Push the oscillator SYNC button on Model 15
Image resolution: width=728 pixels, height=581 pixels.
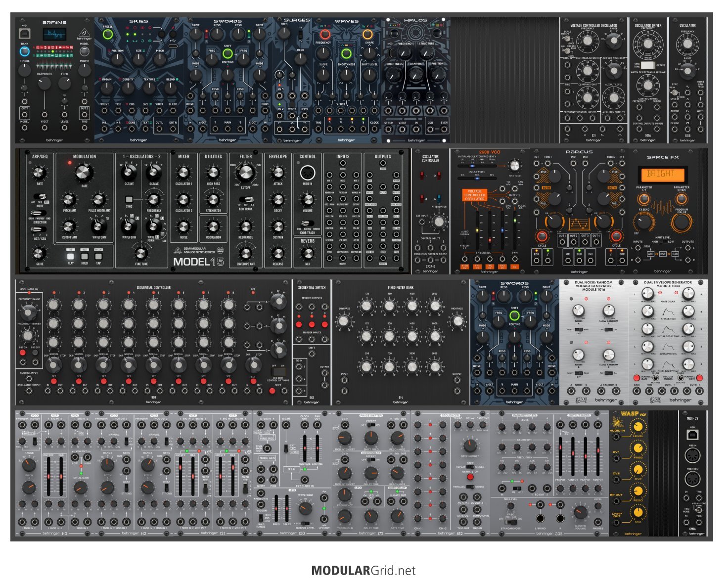(x=130, y=199)
